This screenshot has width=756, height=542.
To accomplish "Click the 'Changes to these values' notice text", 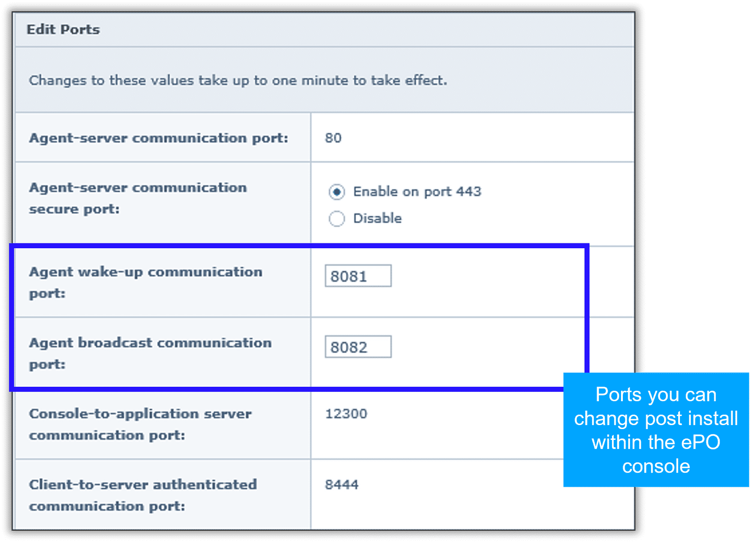I will (238, 81).
